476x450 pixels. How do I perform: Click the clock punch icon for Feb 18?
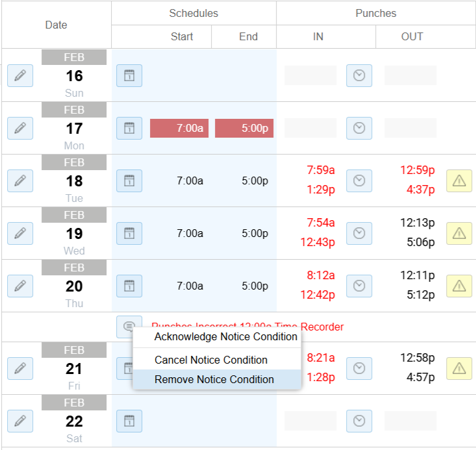click(359, 181)
